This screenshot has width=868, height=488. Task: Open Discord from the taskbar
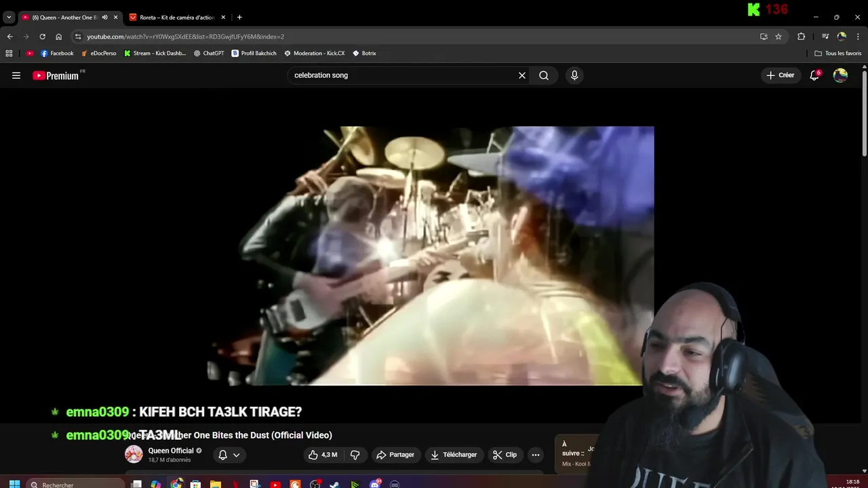tap(375, 484)
